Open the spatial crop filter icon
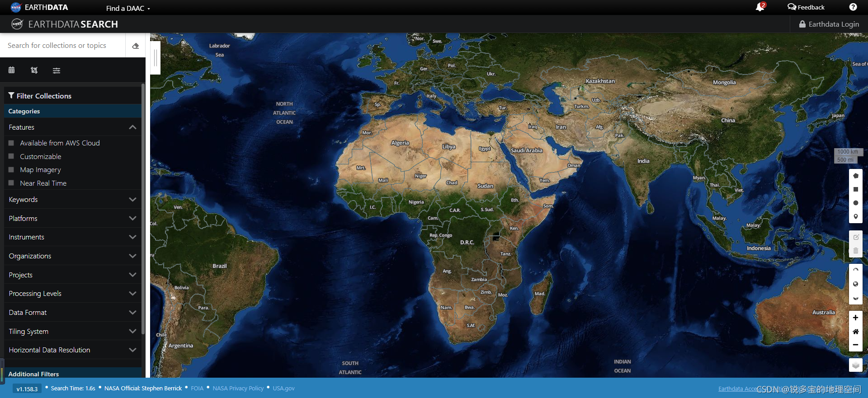Screen dimensions: 868x398 coord(34,70)
